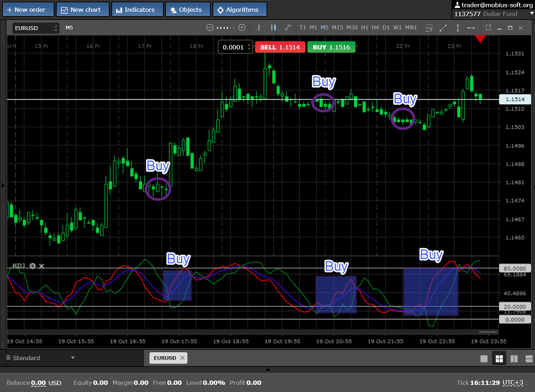The height and width of the screenshot is (392, 535).
Task: Select the M30 timeframe
Action: tap(352, 28)
